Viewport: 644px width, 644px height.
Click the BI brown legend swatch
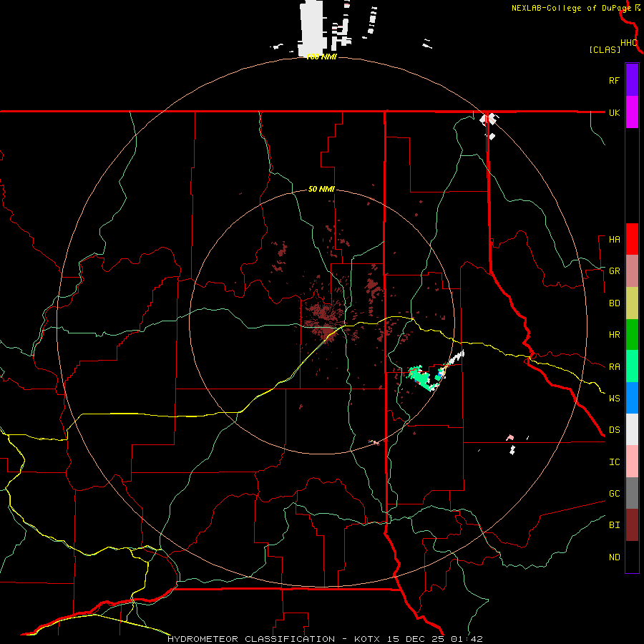tap(632, 525)
